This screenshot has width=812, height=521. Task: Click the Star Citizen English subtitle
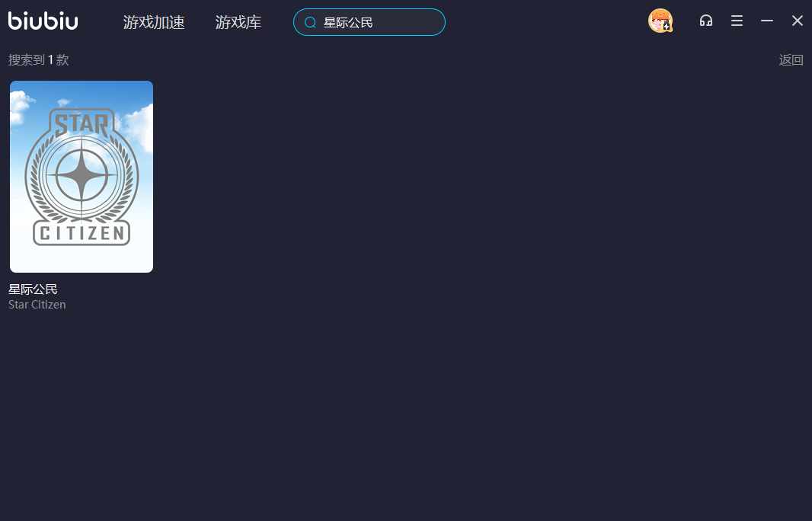[x=37, y=305]
